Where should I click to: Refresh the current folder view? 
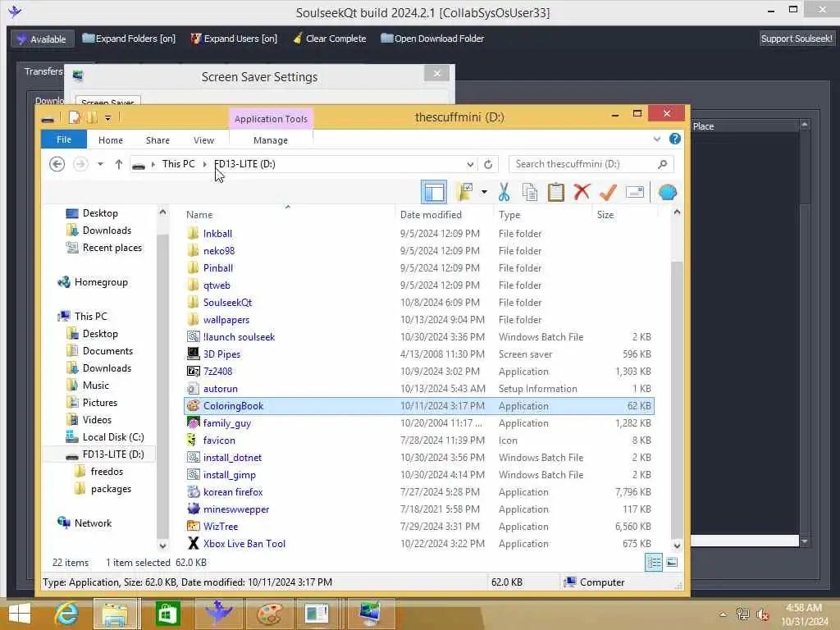488,164
